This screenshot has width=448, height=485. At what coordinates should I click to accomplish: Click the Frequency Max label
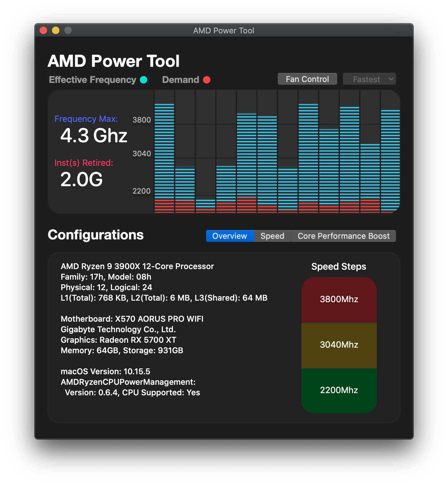[x=86, y=119]
